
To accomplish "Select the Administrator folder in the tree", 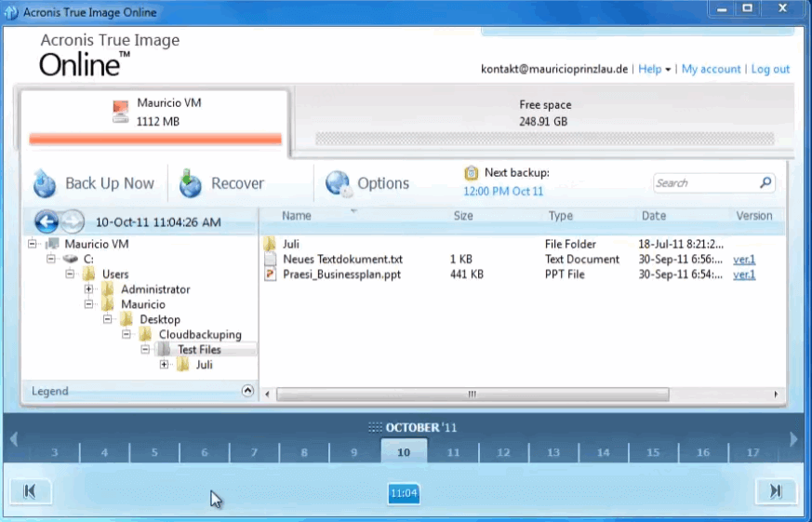I will (x=155, y=289).
